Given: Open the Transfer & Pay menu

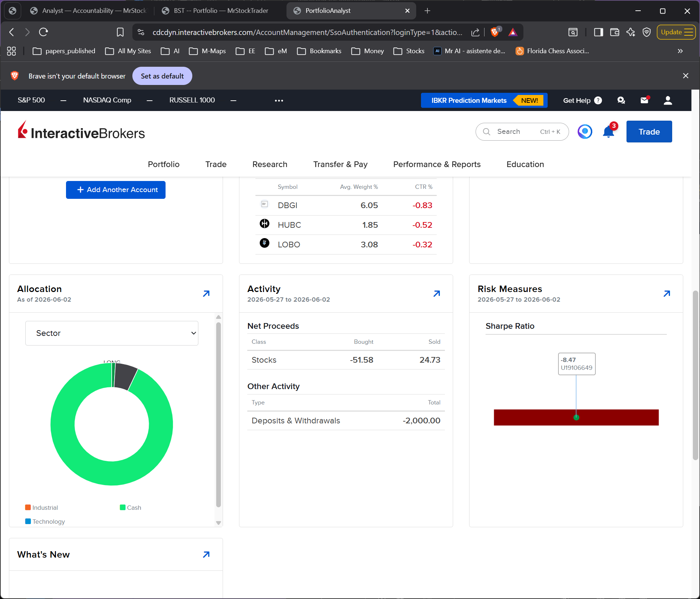Looking at the screenshot, I should point(340,164).
